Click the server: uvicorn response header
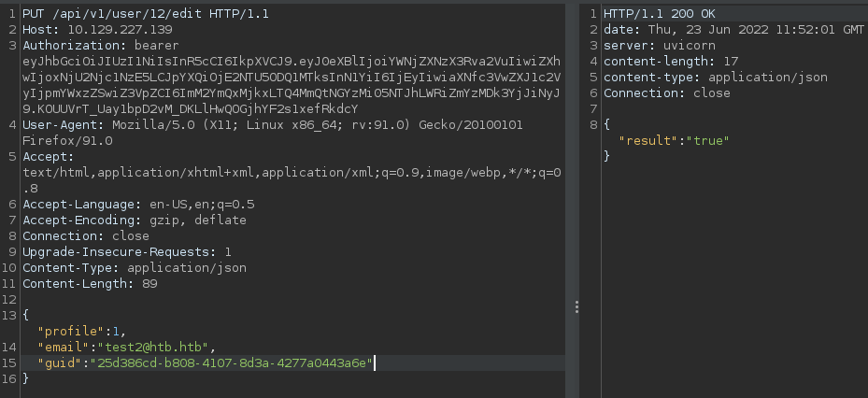 pos(653,45)
